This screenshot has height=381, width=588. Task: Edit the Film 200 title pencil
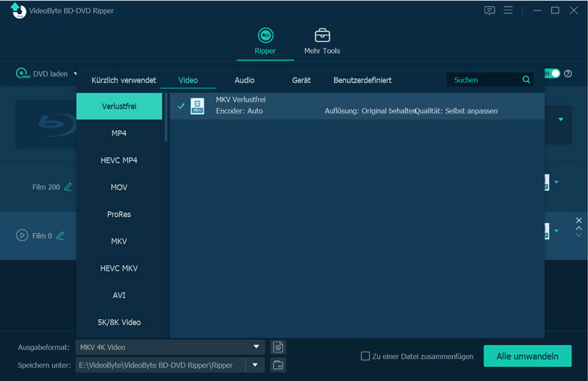point(68,187)
